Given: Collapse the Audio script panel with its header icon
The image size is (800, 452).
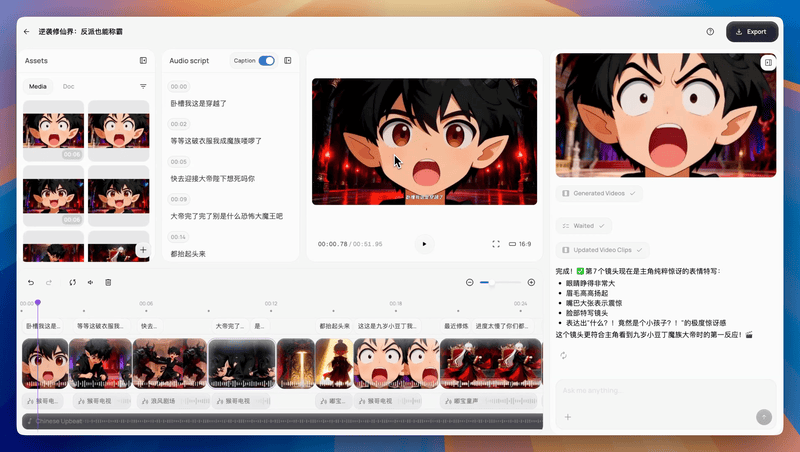Looking at the screenshot, I should 288,60.
